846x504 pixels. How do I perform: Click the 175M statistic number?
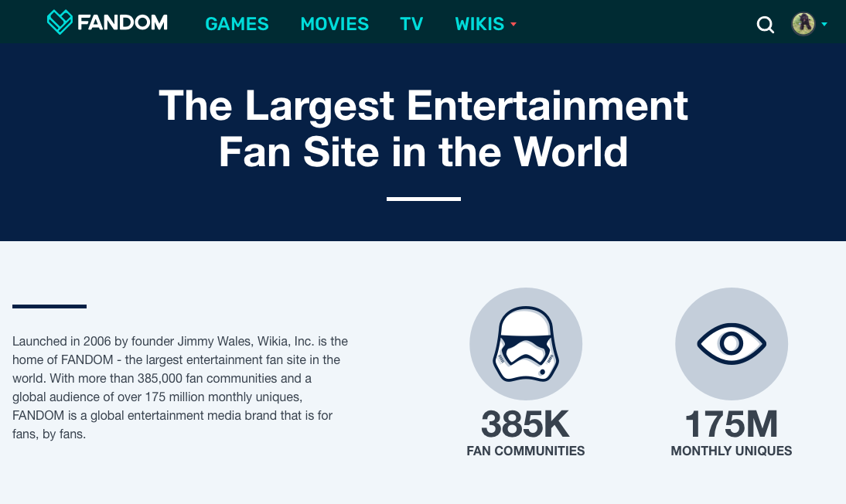click(731, 424)
